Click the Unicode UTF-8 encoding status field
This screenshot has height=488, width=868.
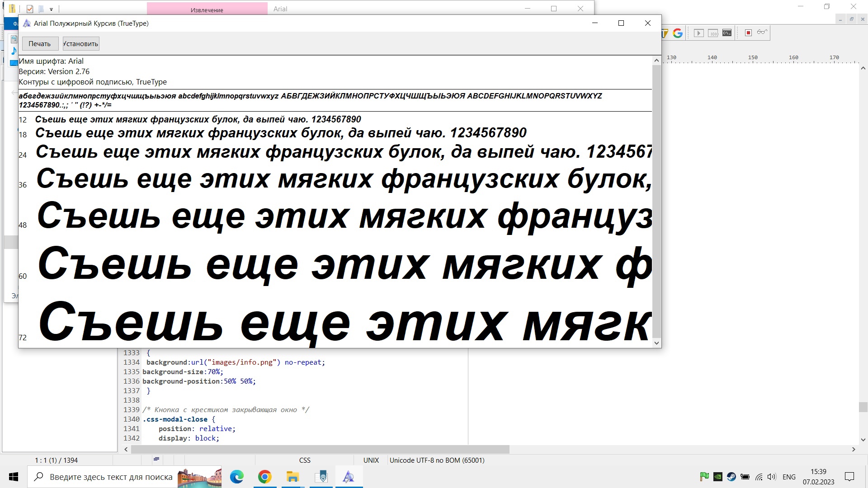[437, 460]
